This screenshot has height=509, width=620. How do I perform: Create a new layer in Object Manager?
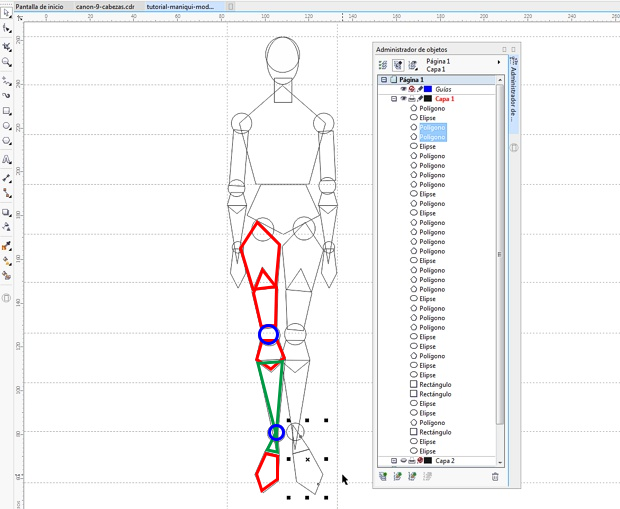(383, 477)
